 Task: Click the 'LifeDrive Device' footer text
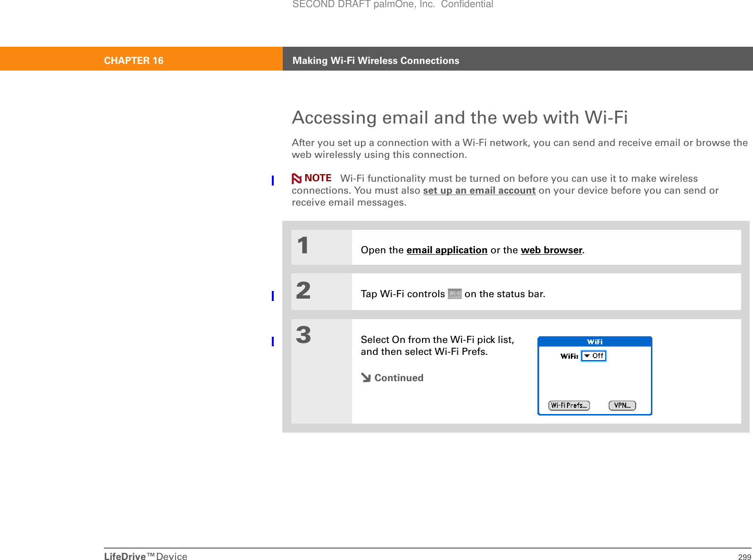pyautogui.click(x=145, y=556)
